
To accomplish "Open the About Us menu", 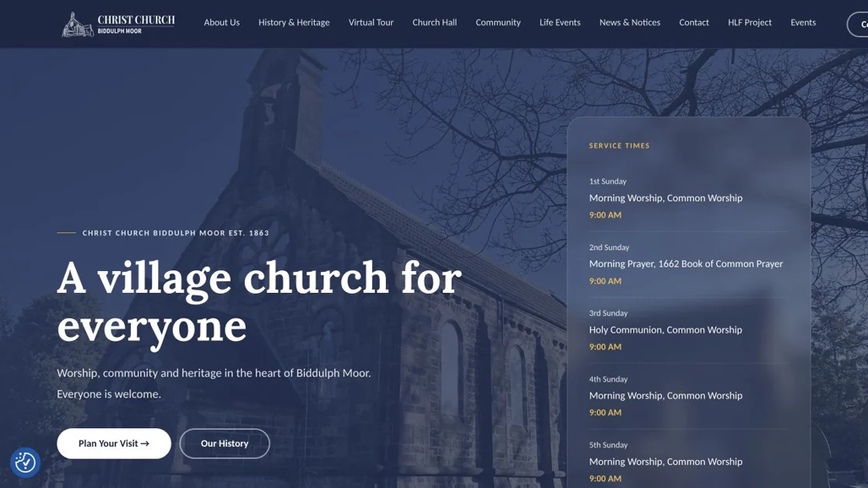I will 222,22.
